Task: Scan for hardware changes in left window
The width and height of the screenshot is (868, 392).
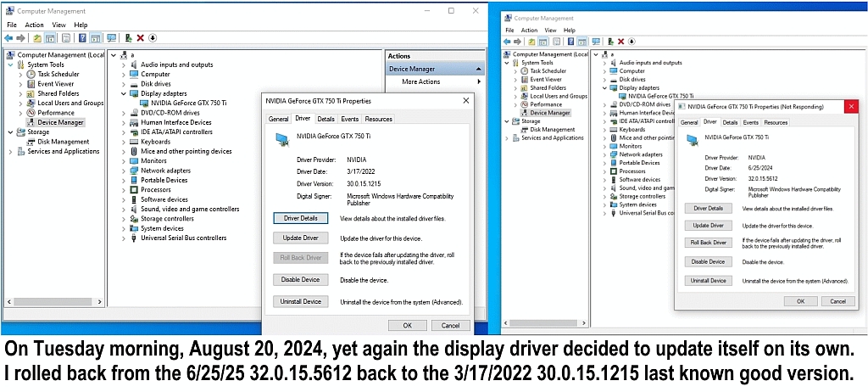Action: coord(112,38)
